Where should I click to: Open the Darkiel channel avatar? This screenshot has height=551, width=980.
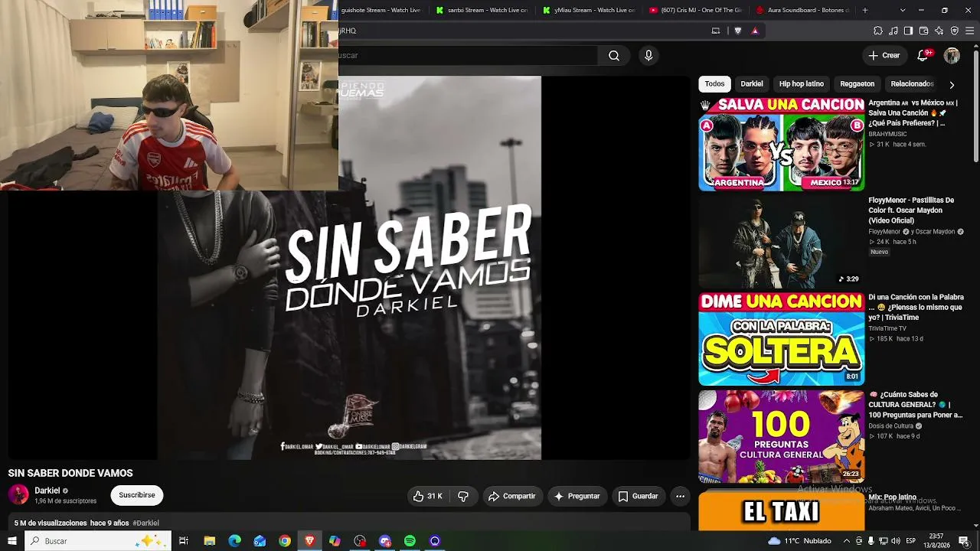click(18, 495)
